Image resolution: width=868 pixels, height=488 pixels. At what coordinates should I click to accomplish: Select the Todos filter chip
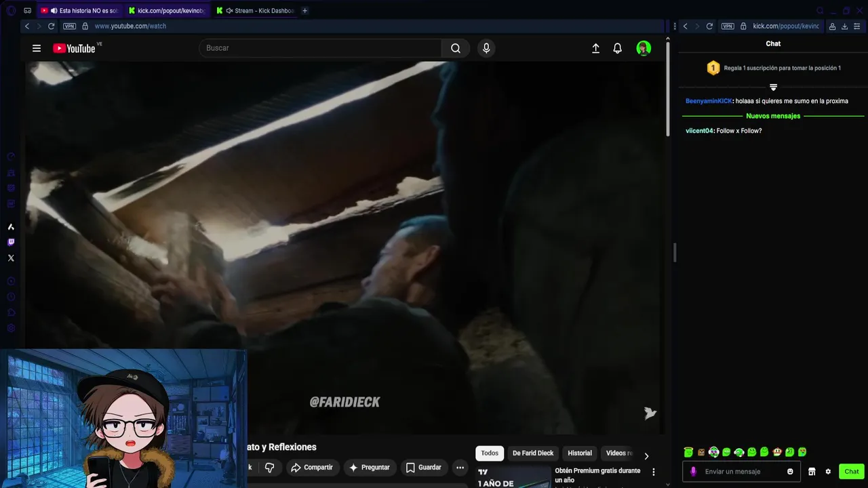(490, 453)
